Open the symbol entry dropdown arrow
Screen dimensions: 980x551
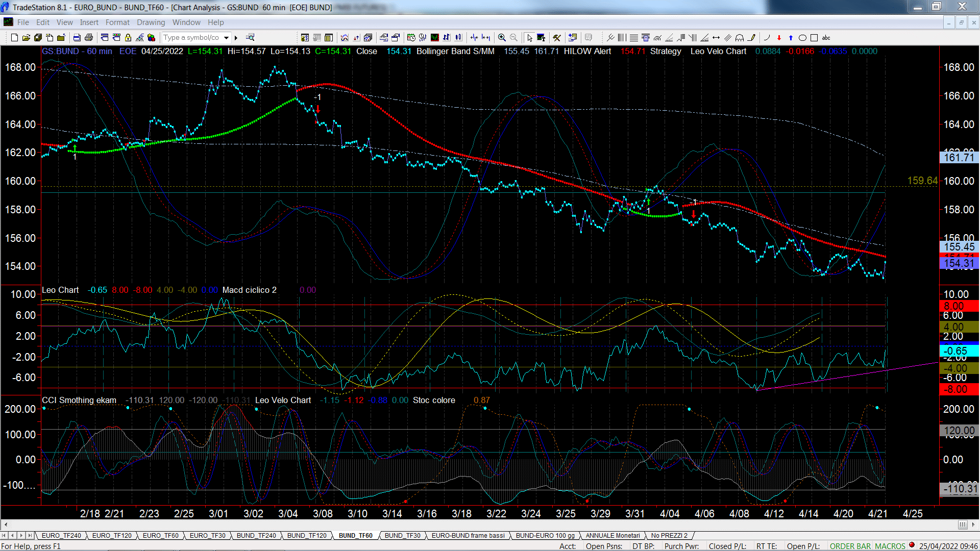coord(226,38)
